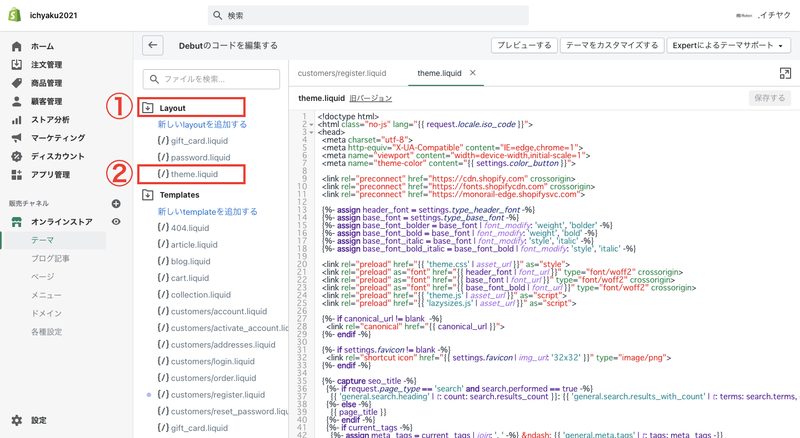The image size is (800, 438).
Task: Open ストア分析 analytics chart icon
Action: 16,119
